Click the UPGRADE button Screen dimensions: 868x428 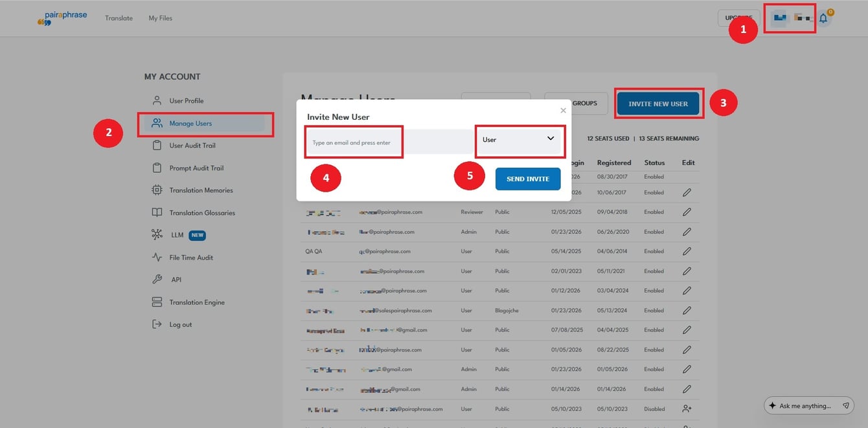(x=738, y=18)
